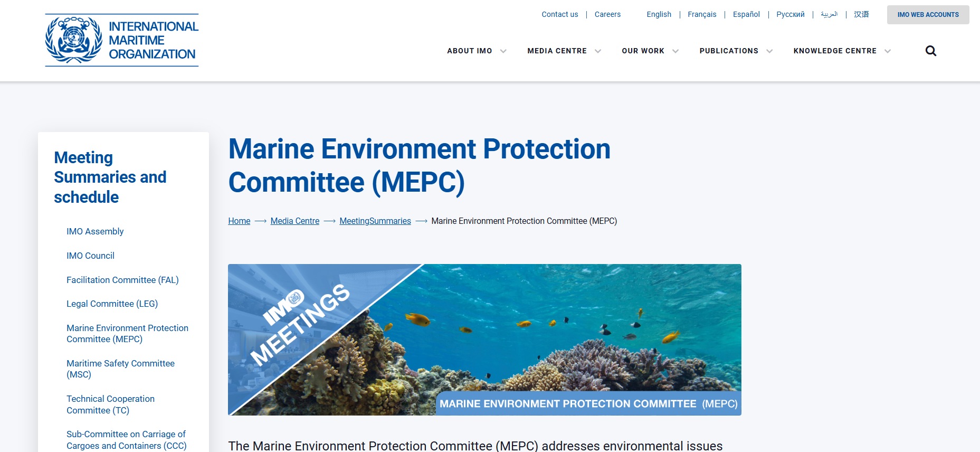Image resolution: width=980 pixels, height=452 pixels.
Task: Click the IMO Meetings coral reef banner
Action: pyautogui.click(x=484, y=340)
